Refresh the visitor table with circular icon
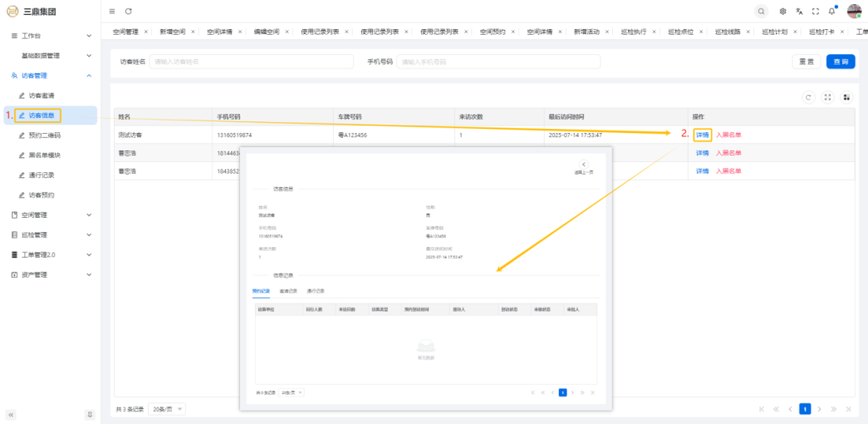The image size is (868, 424). [x=808, y=97]
